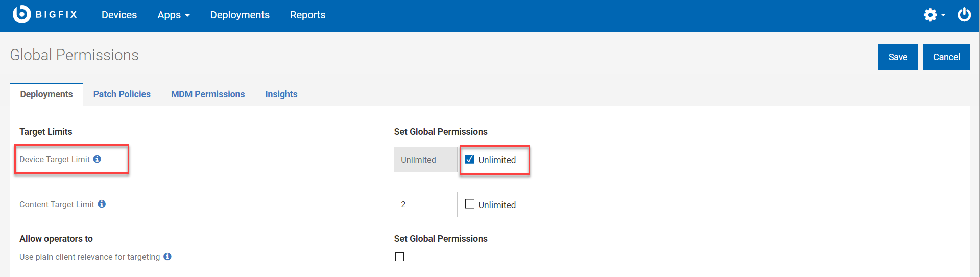Check Unlimited for Content Target Limit
This screenshot has height=277, width=980.
pyautogui.click(x=470, y=204)
